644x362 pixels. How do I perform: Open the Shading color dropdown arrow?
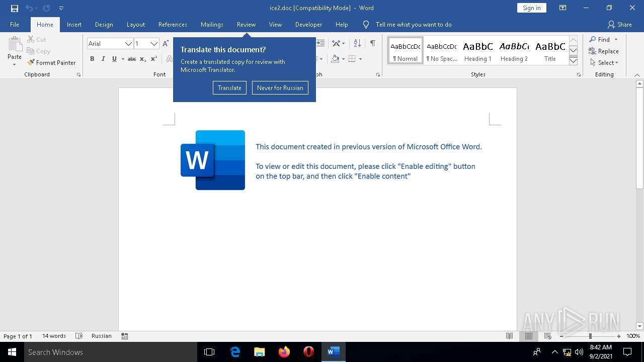coord(343,59)
